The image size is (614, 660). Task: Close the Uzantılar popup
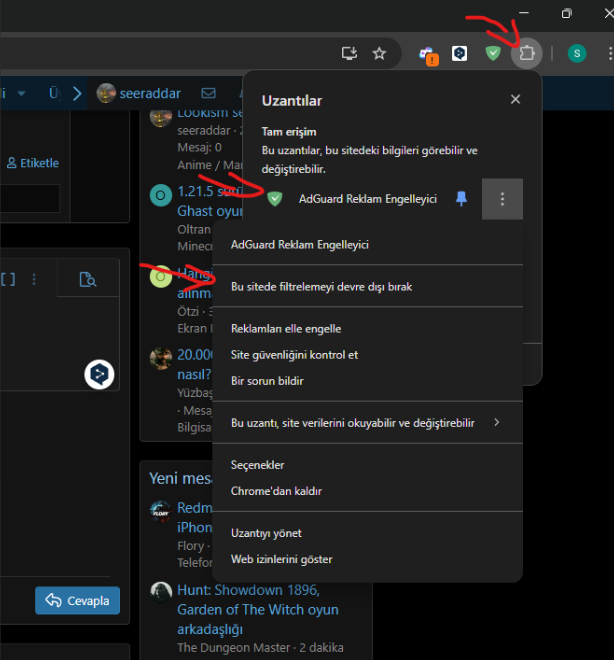(x=515, y=99)
